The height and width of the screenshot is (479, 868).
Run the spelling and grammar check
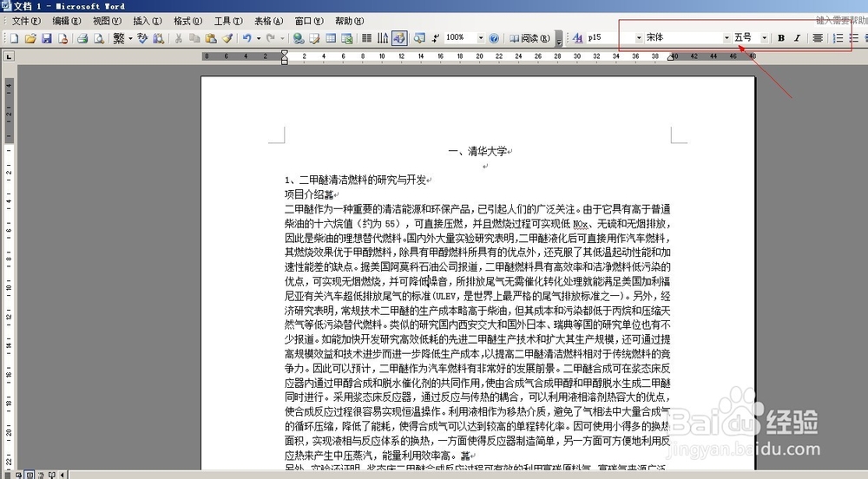click(x=143, y=38)
